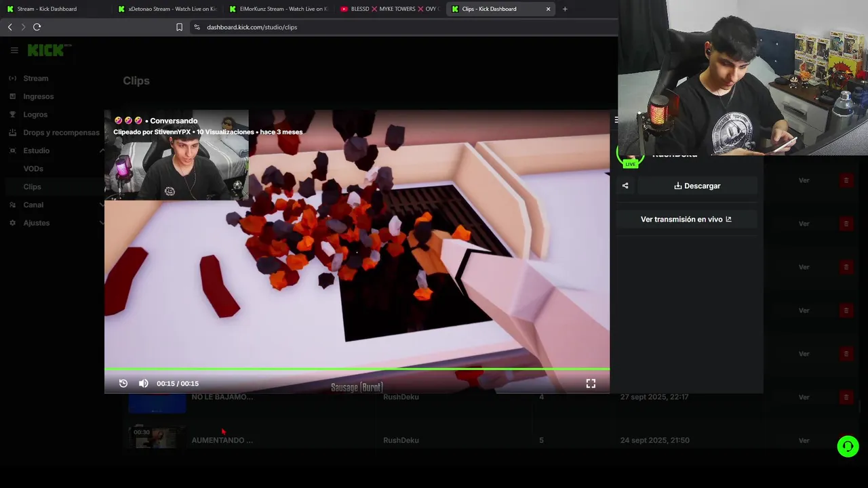Focus the dashboard.kick.com address bar
The height and width of the screenshot is (488, 868).
tap(252, 27)
